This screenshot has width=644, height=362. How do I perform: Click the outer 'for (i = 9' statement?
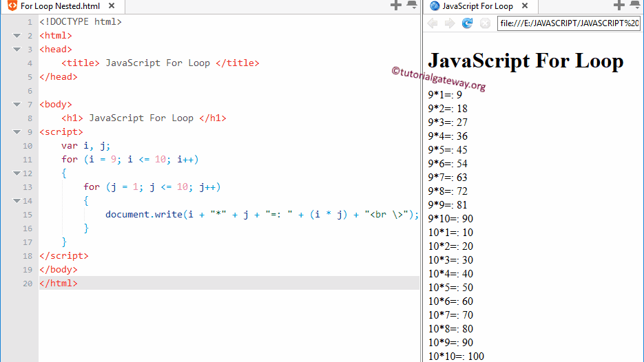pyautogui.click(x=129, y=159)
